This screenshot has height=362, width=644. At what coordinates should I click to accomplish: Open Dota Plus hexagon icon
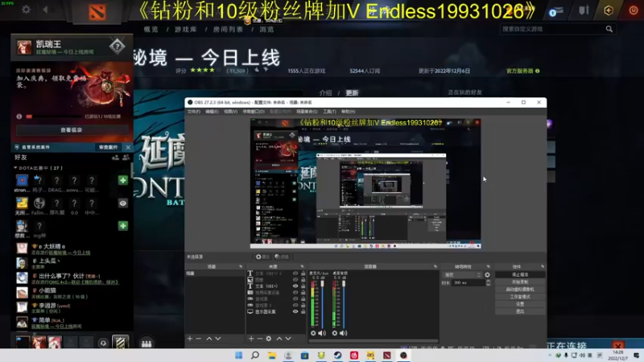[x=609, y=10]
